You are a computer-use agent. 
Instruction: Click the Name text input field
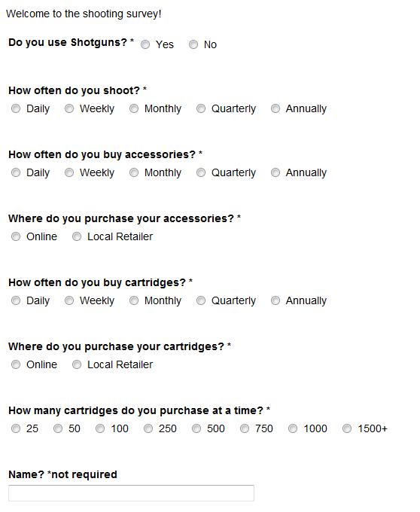coord(131,493)
